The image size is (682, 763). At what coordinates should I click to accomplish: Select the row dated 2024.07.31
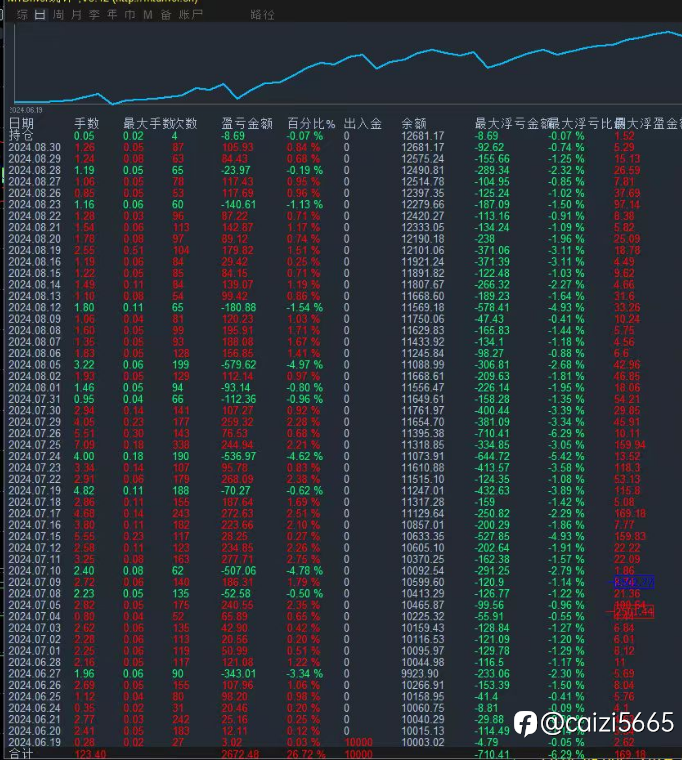click(x=341, y=399)
